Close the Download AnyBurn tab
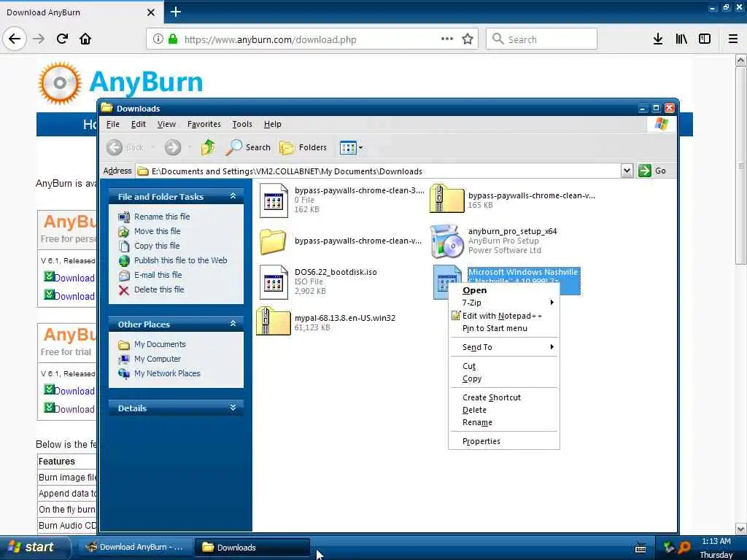This screenshot has height=560, width=747. [150, 12]
